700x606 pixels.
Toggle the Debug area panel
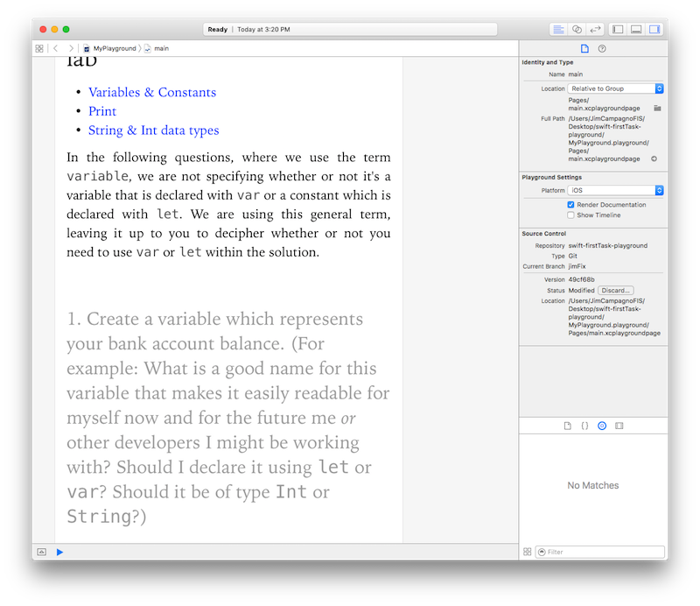pos(636,30)
